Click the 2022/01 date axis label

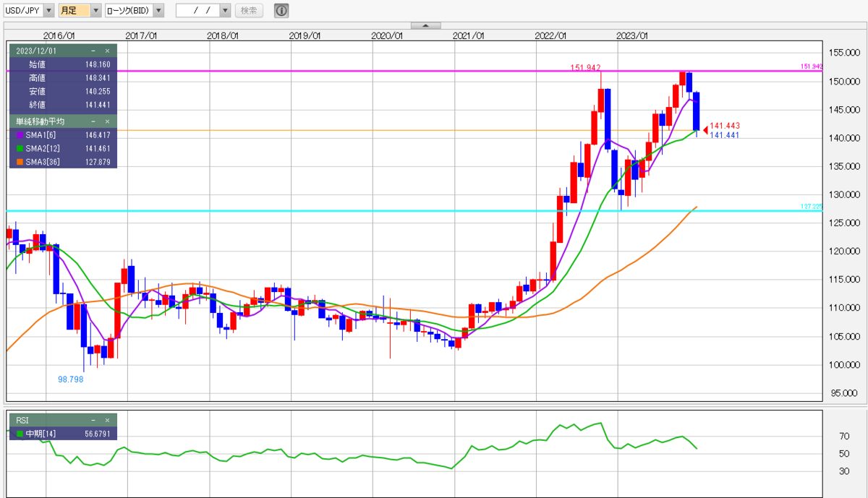click(550, 35)
